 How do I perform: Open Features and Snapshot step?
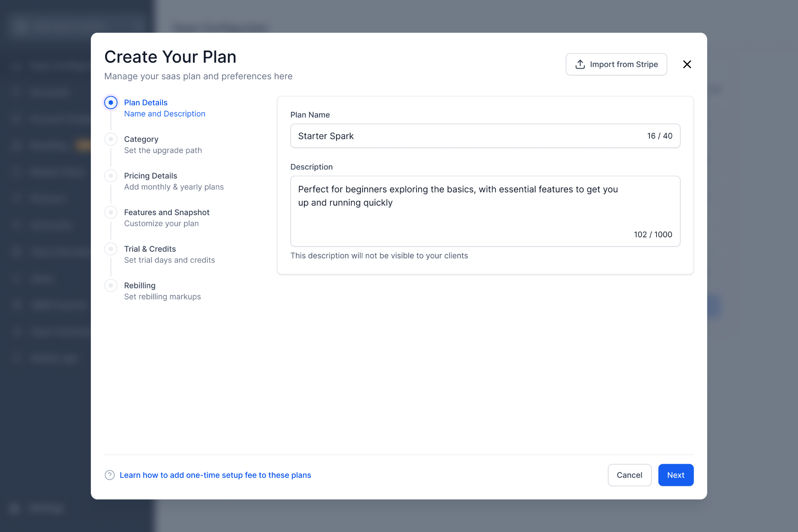166,212
